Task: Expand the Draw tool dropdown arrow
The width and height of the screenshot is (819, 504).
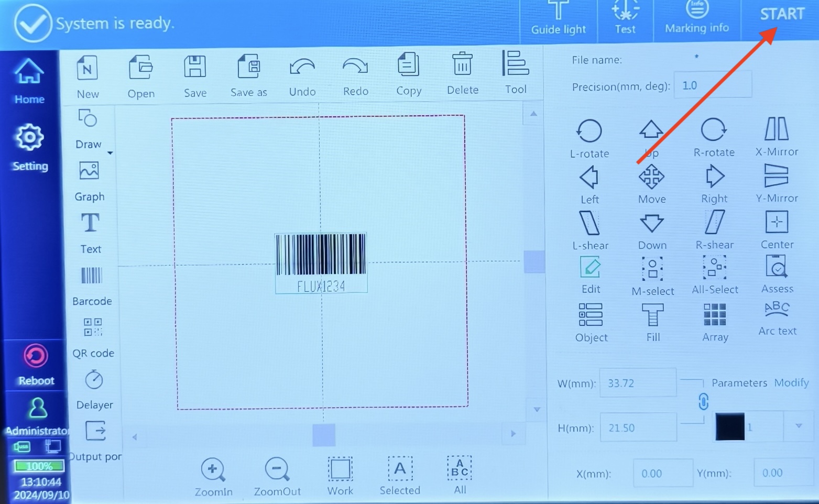Action: coord(110,153)
